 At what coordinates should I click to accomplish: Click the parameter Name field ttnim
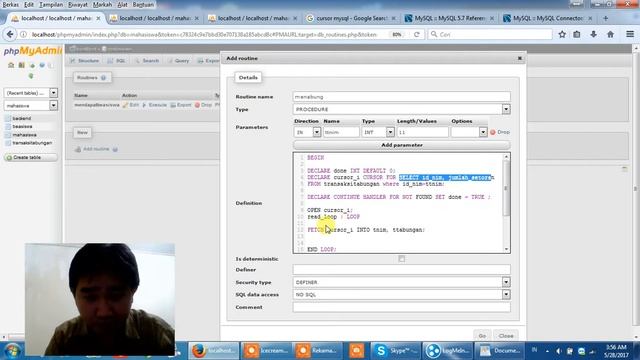(341, 132)
